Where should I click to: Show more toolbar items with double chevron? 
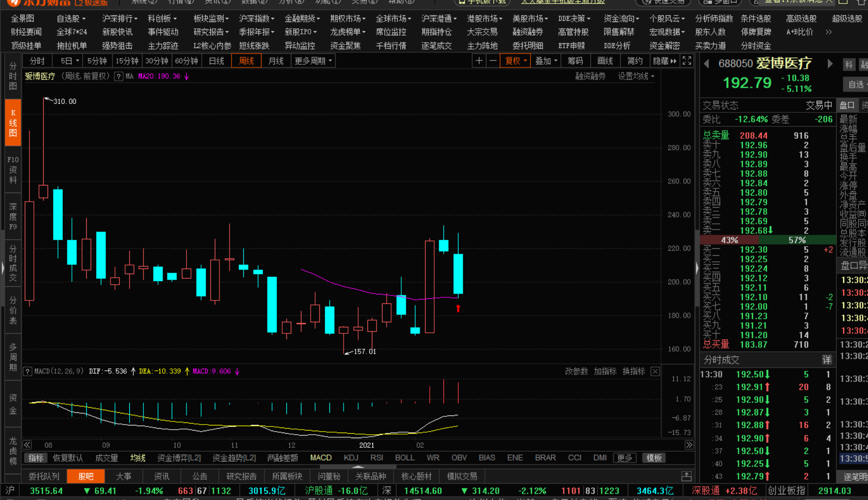(828, 32)
